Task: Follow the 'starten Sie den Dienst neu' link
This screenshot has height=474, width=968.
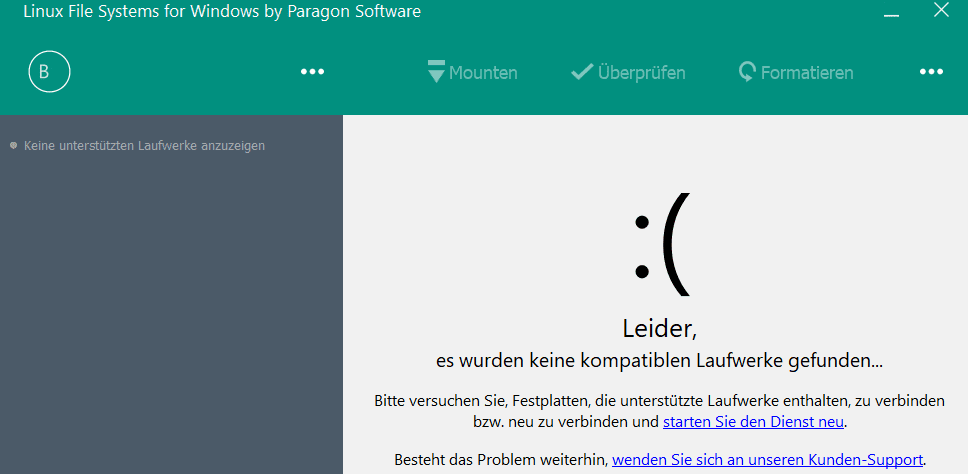Action: (x=753, y=422)
